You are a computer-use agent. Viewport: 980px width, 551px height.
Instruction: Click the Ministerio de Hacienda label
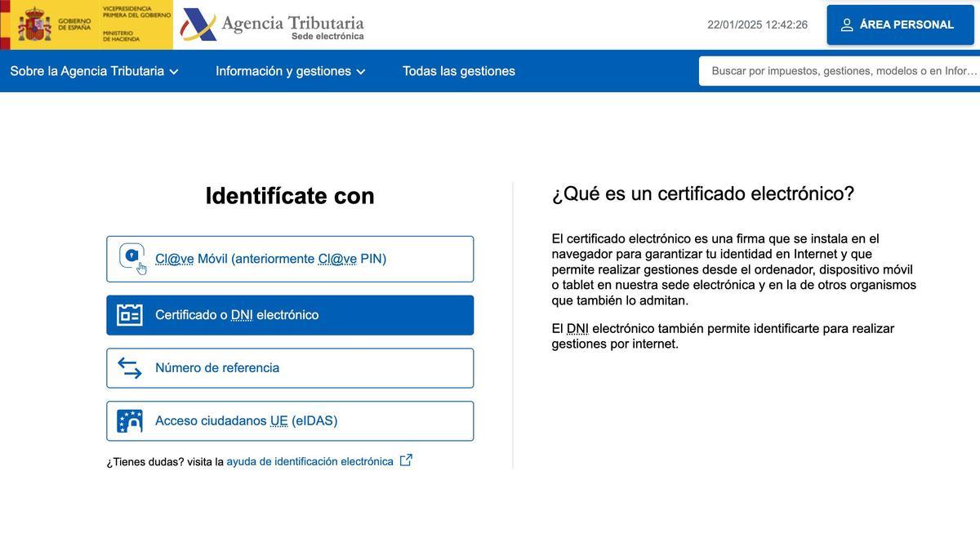(x=121, y=35)
